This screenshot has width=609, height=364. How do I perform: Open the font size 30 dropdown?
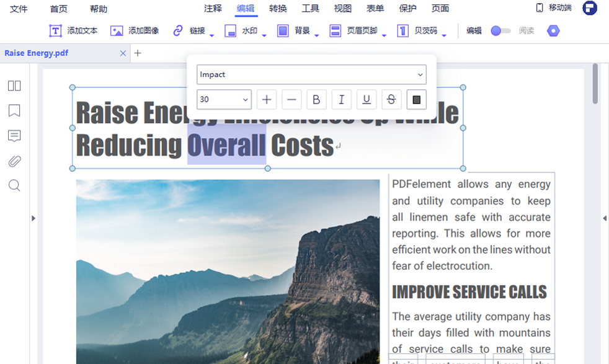pos(223,99)
